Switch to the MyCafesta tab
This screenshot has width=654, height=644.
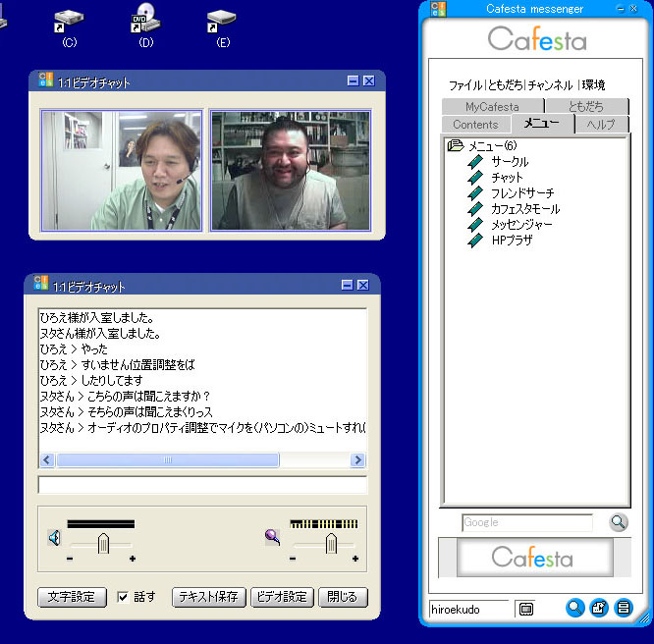click(x=493, y=107)
